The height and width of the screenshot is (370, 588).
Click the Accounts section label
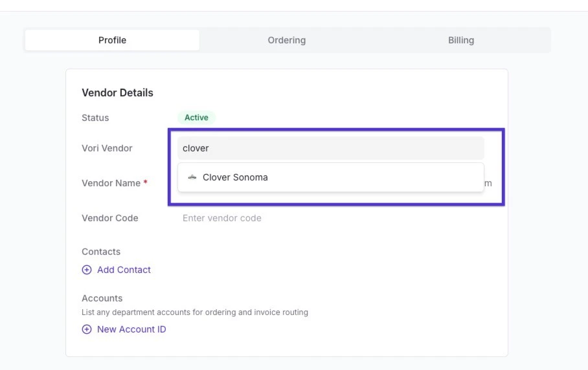pyautogui.click(x=102, y=298)
